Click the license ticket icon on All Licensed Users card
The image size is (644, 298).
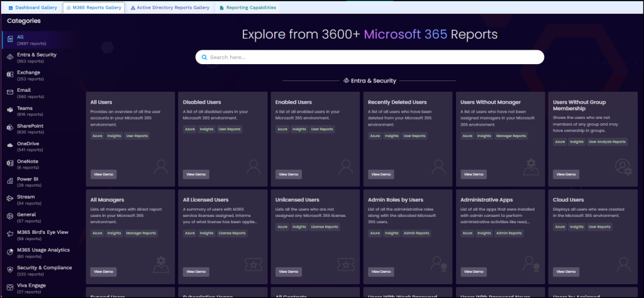[x=253, y=265]
